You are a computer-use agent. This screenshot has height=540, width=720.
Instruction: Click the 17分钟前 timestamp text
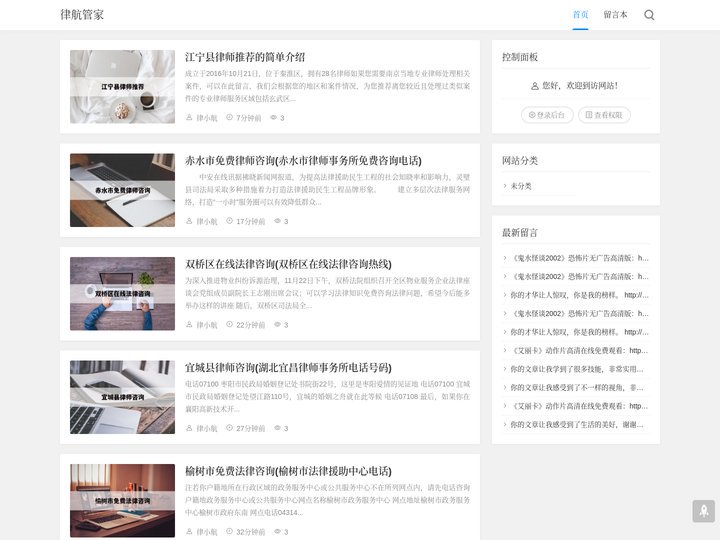tap(251, 221)
